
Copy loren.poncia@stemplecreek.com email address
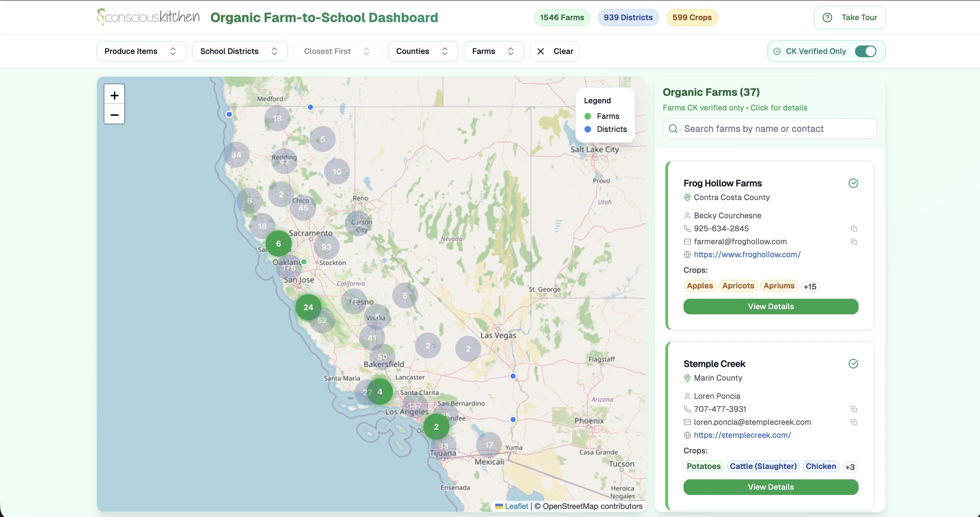tap(854, 422)
